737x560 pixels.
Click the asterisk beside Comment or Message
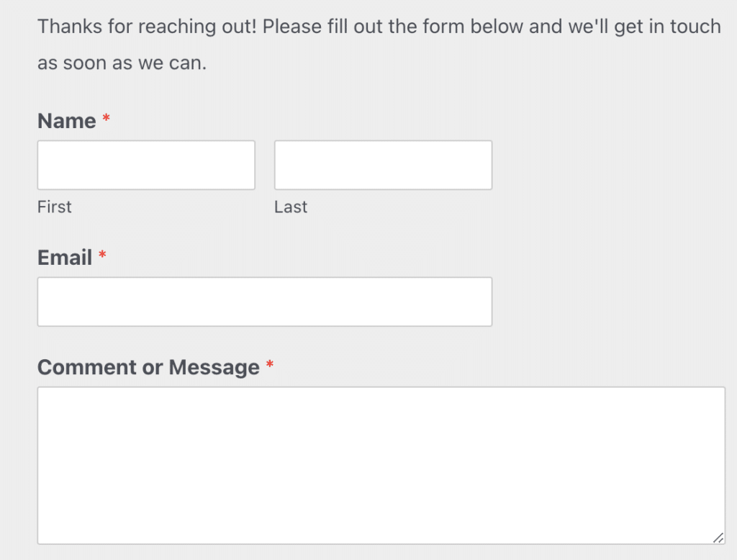point(269,366)
